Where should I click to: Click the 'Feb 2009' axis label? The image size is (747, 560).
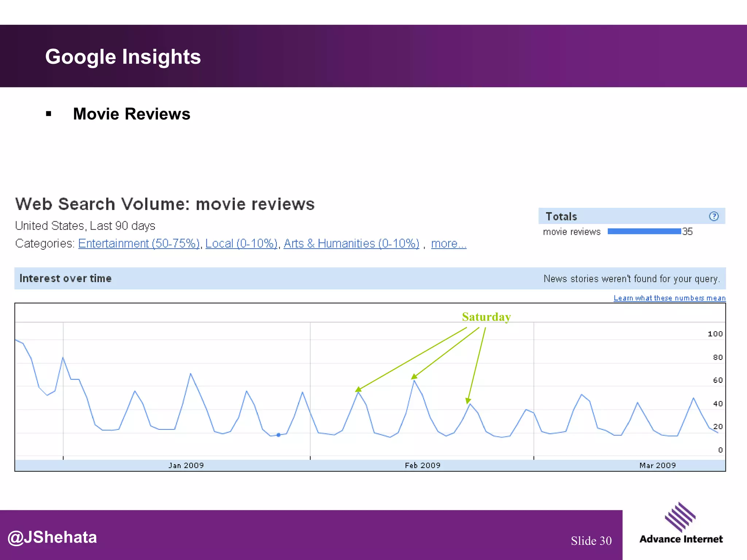[423, 465]
